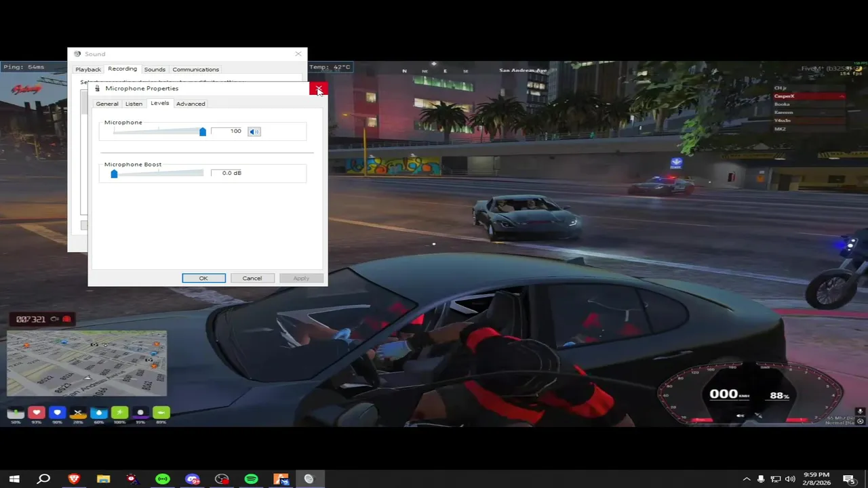
Task: Open Discord from the taskbar
Action: coord(193,479)
